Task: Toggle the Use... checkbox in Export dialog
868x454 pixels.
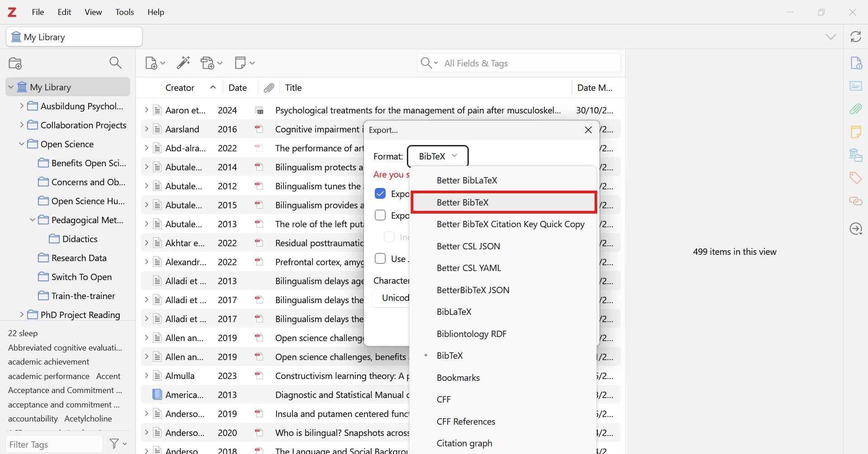Action: pyautogui.click(x=380, y=258)
